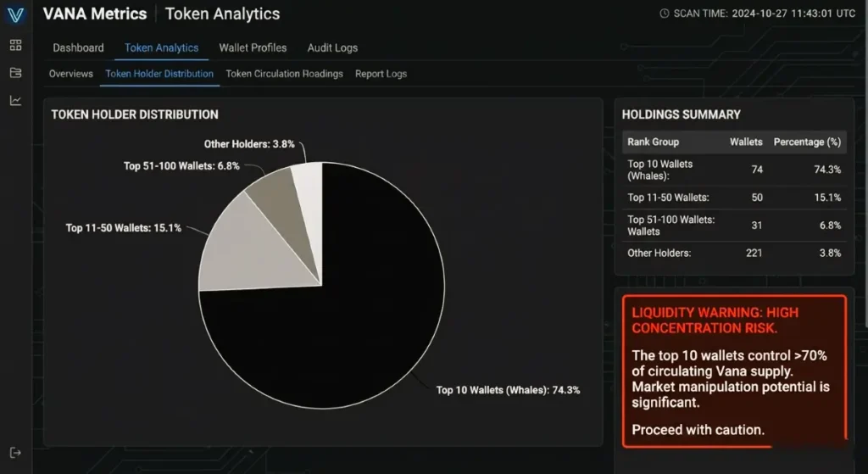This screenshot has height=474, width=868.
Task: Select the Top 51-100 Wallets table row
Action: (x=734, y=226)
